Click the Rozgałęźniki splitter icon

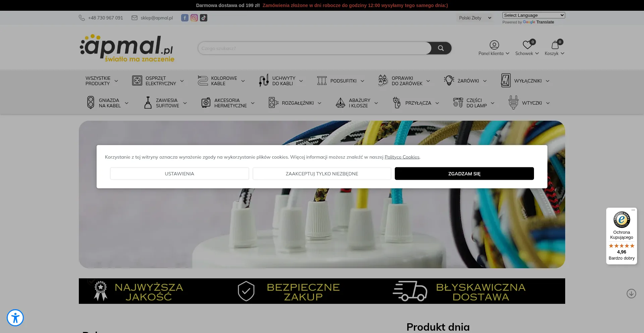(274, 103)
